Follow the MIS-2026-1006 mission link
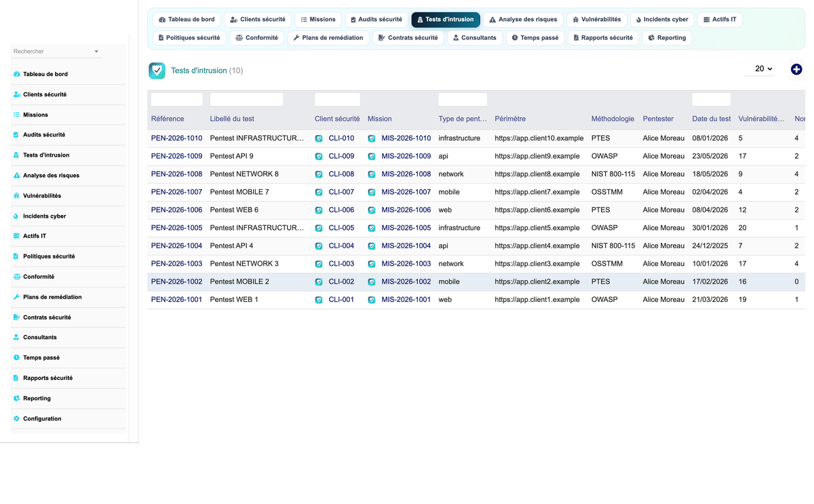Screen dimensions: 814x504 pos(406,210)
